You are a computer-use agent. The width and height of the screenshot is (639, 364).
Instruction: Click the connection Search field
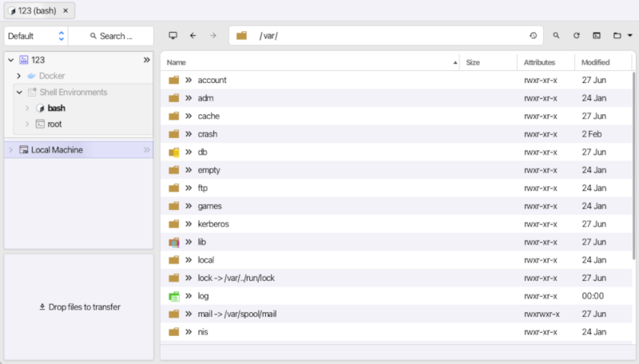pos(111,36)
